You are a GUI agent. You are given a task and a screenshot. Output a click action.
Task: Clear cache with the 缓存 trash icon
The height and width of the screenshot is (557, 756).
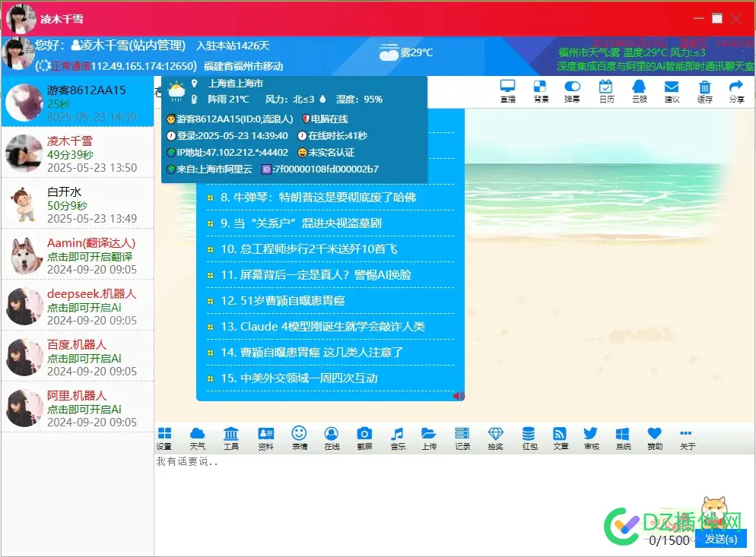click(x=704, y=91)
